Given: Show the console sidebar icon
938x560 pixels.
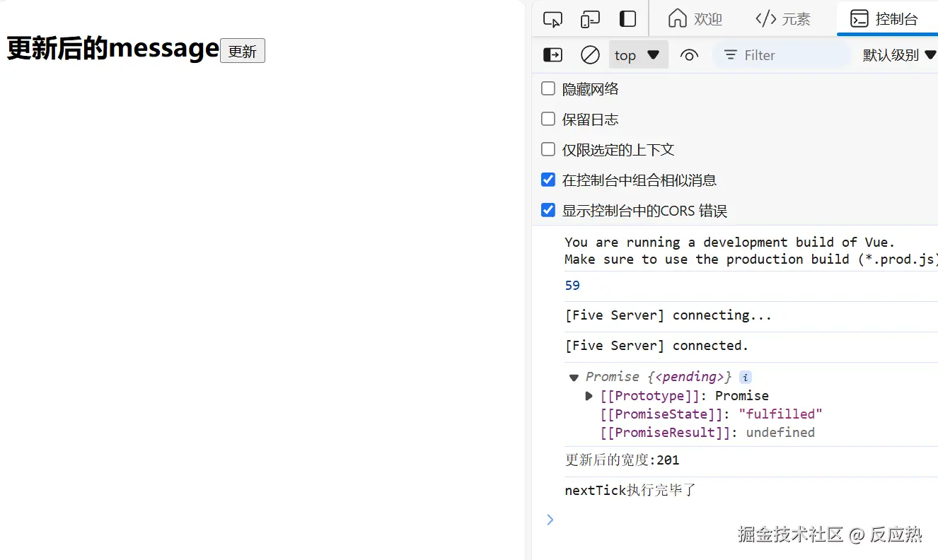Looking at the screenshot, I should [x=552, y=55].
